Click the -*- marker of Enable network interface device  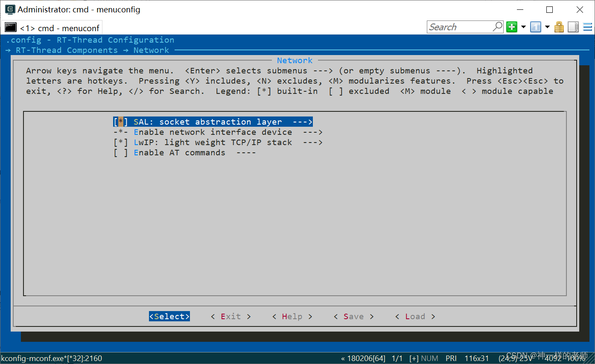(121, 132)
